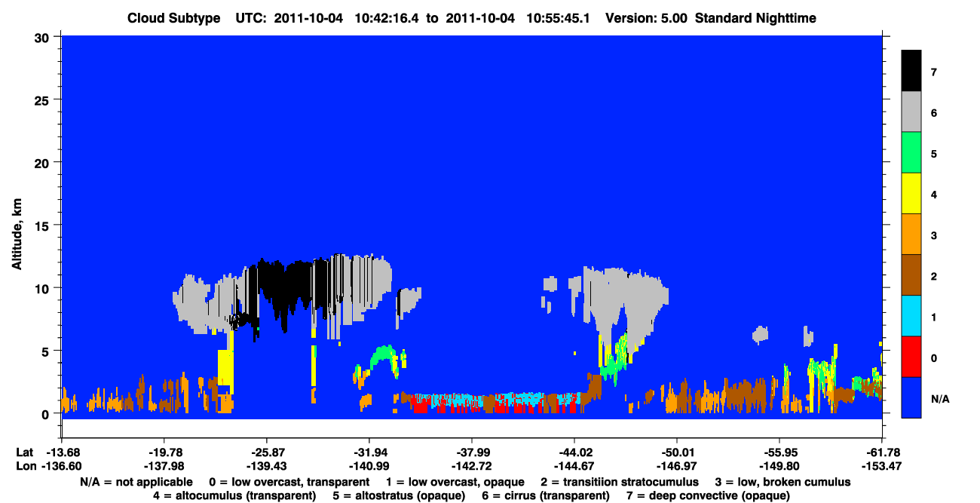Click the black legend swatch for class 7
Screen dimensions: 980x503
point(911,71)
